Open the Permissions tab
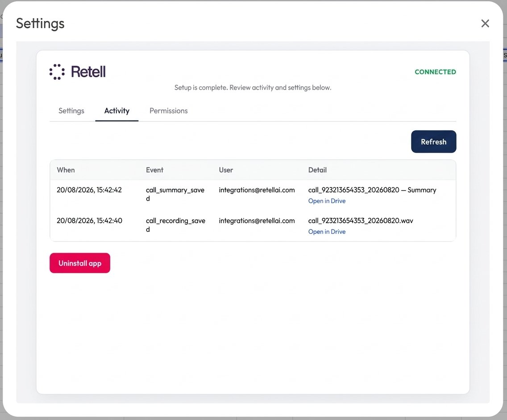 tap(168, 111)
